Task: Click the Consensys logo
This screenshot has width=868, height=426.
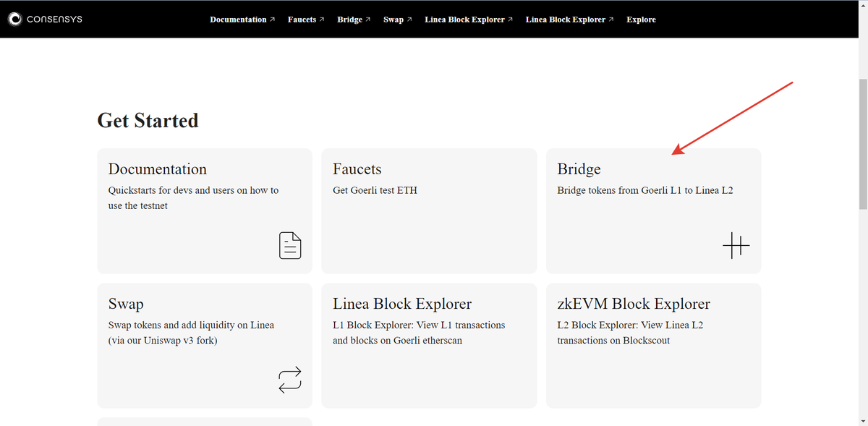Action: coord(45,19)
